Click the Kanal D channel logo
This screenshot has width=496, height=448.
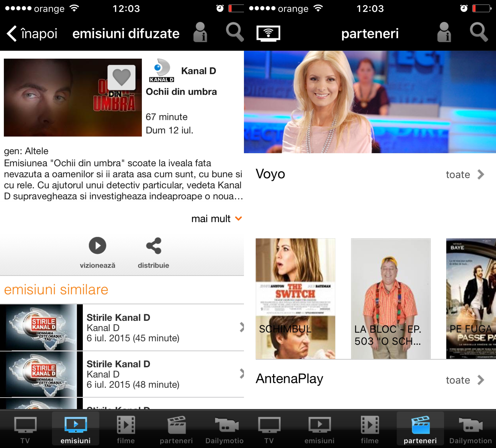162,70
